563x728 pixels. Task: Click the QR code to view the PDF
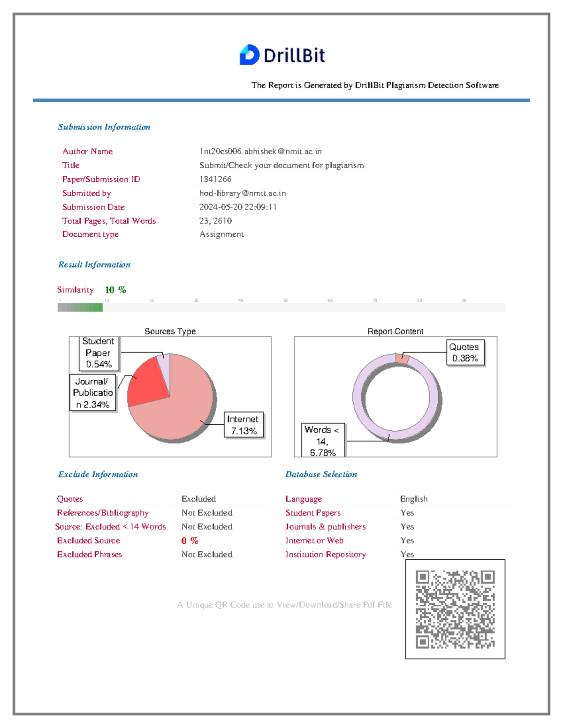click(455, 608)
